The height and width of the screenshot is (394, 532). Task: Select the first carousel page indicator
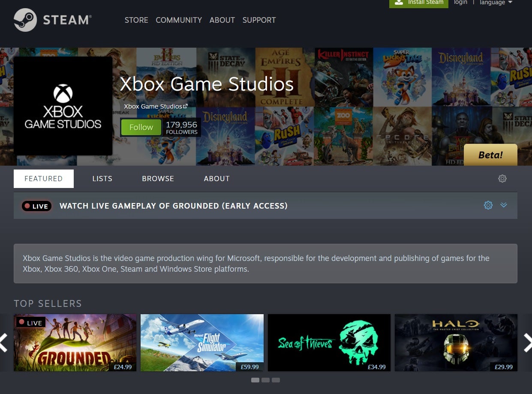click(255, 380)
